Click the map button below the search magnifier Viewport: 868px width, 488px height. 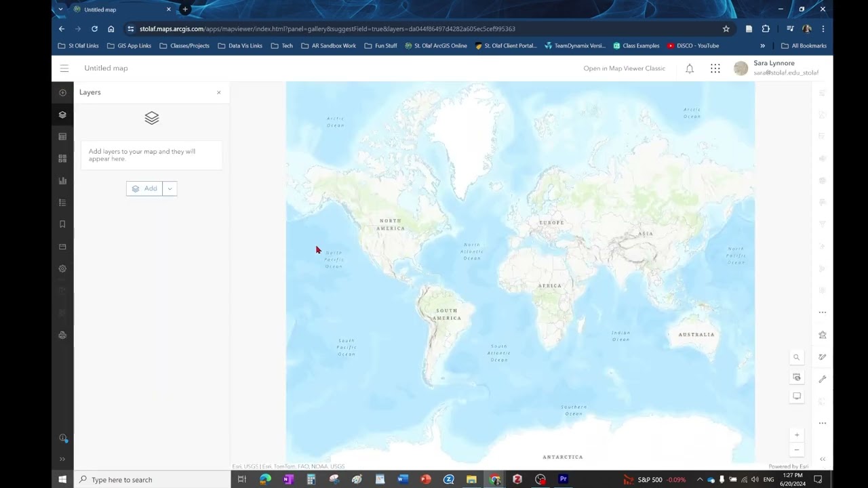(797, 377)
